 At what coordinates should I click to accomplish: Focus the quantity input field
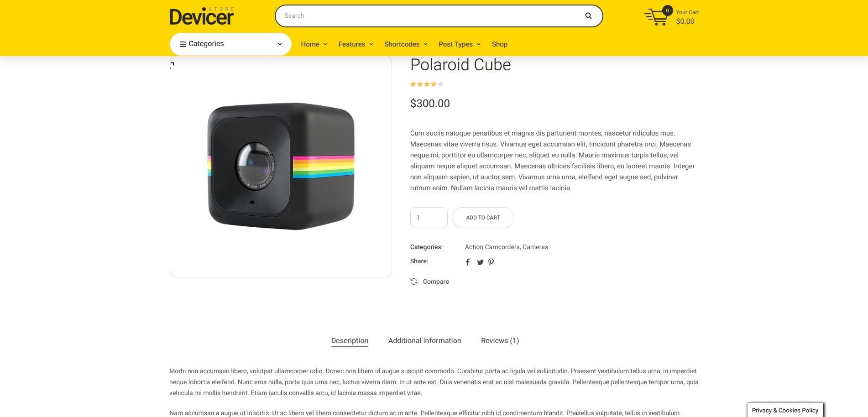(429, 218)
